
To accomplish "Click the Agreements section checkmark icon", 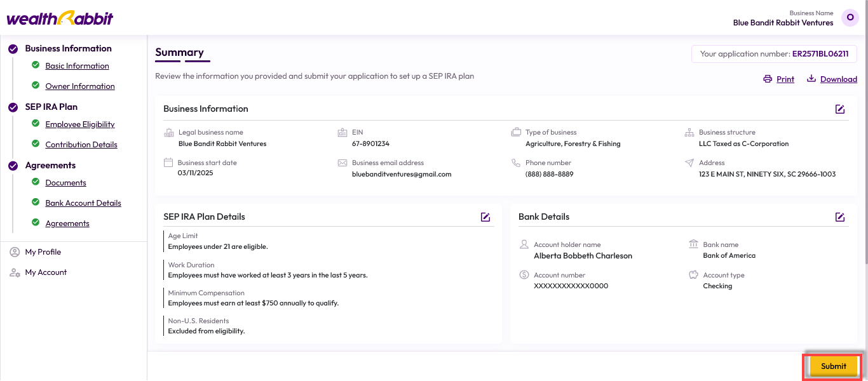I will click(13, 166).
